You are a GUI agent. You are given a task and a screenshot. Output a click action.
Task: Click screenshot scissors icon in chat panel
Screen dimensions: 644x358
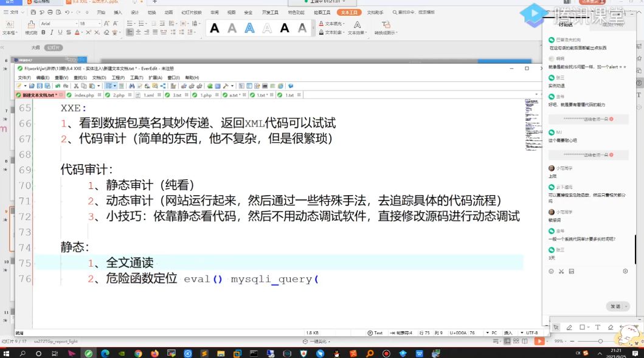(561, 271)
